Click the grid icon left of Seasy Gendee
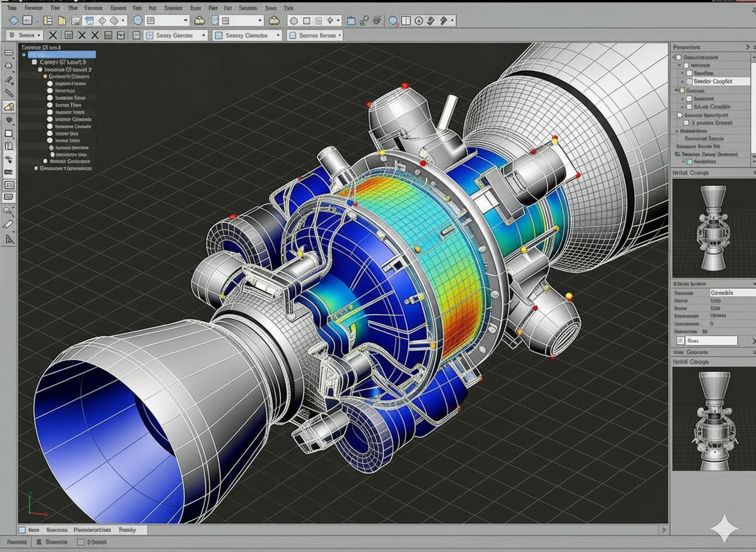756x552 pixels. [137, 35]
